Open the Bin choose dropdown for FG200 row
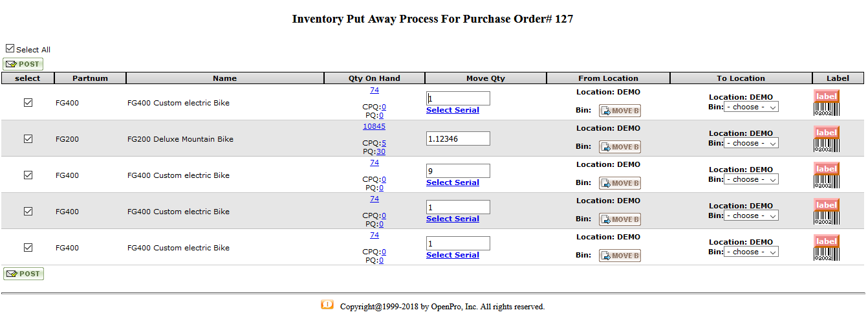Viewport: 868px width, 319px height. (x=751, y=143)
